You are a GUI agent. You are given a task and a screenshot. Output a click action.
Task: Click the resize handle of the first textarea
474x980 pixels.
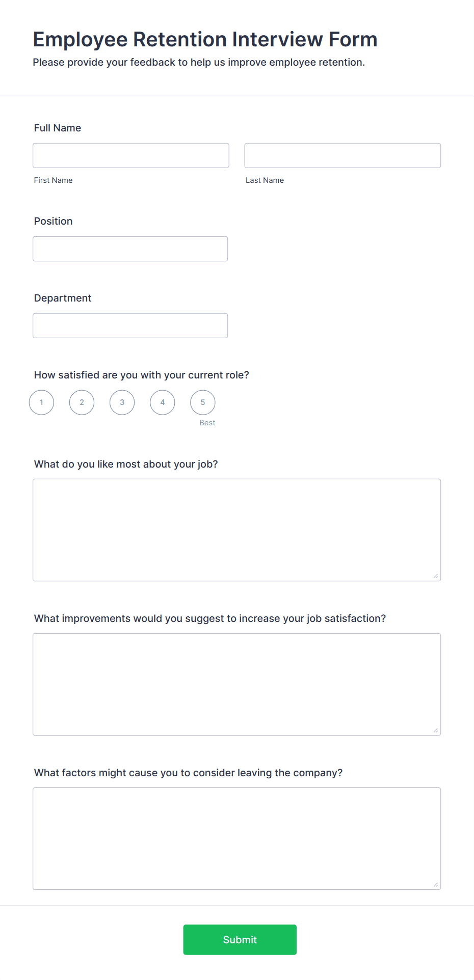click(x=436, y=576)
